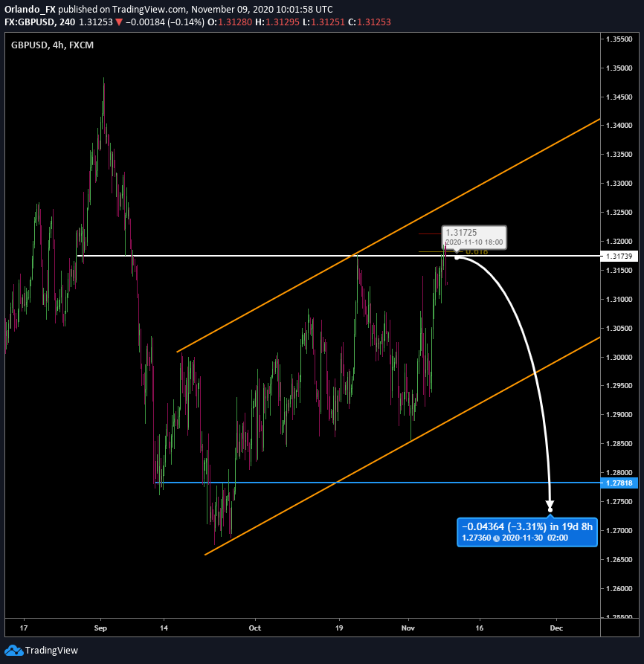The image size is (644, 664).
Task: Click the 1.31725 price tooltip box
Action: [474, 237]
